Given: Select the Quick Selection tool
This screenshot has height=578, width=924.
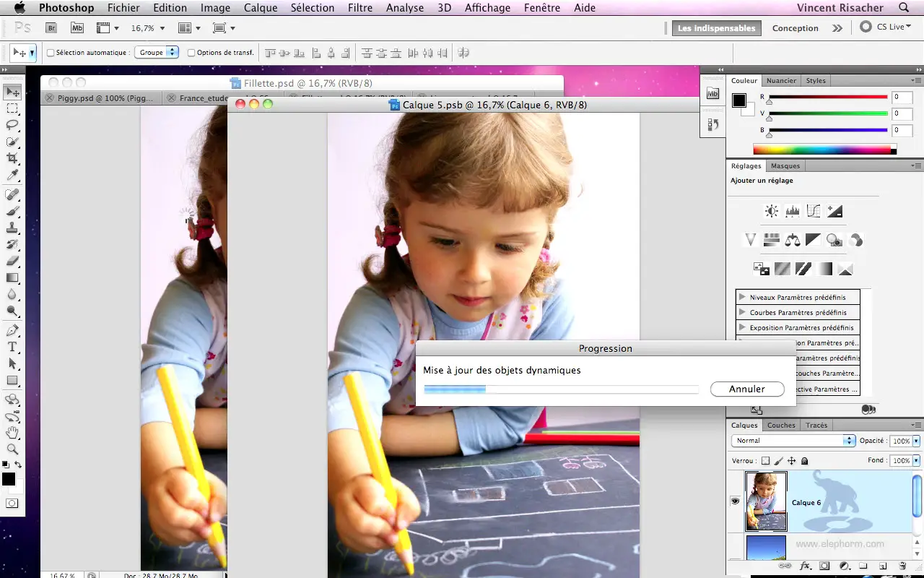Looking at the screenshot, I should coord(13,142).
